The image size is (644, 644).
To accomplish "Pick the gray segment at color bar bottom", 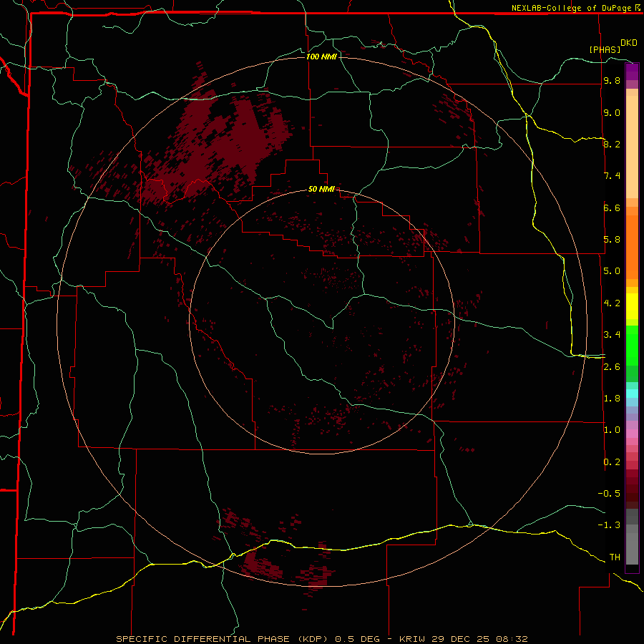I will tap(632, 548).
